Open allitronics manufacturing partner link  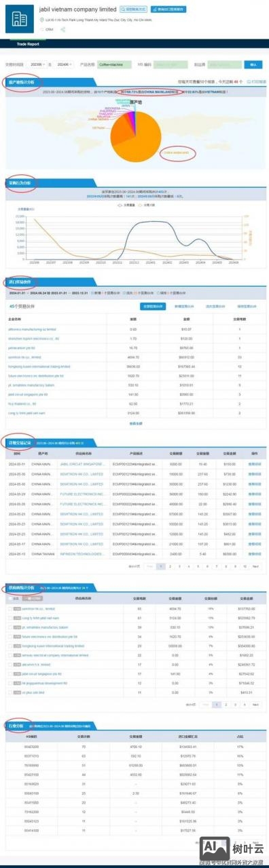(x=32, y=329)
